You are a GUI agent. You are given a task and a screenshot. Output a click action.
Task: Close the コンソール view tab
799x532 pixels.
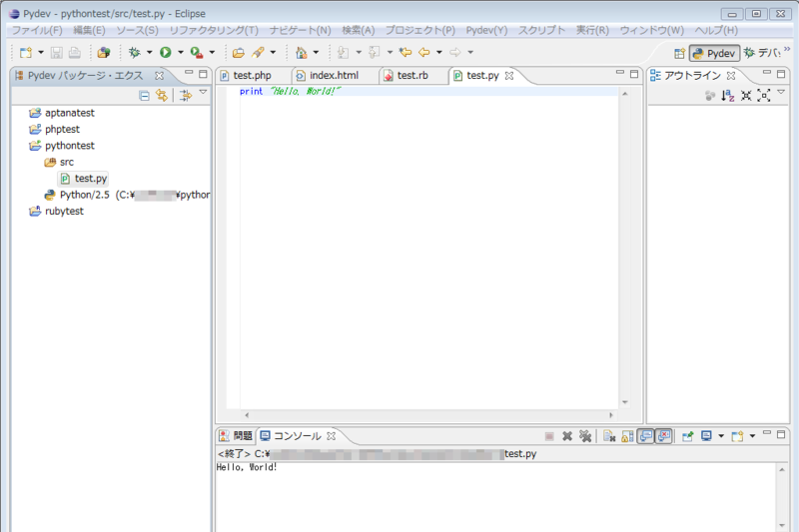332,436
